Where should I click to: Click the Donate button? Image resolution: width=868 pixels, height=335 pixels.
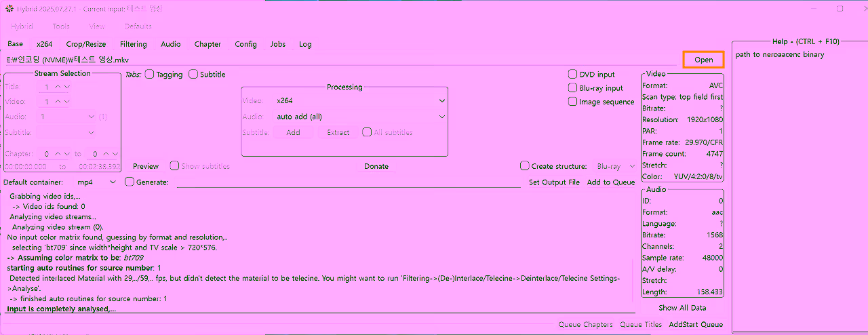pos(376,166)
